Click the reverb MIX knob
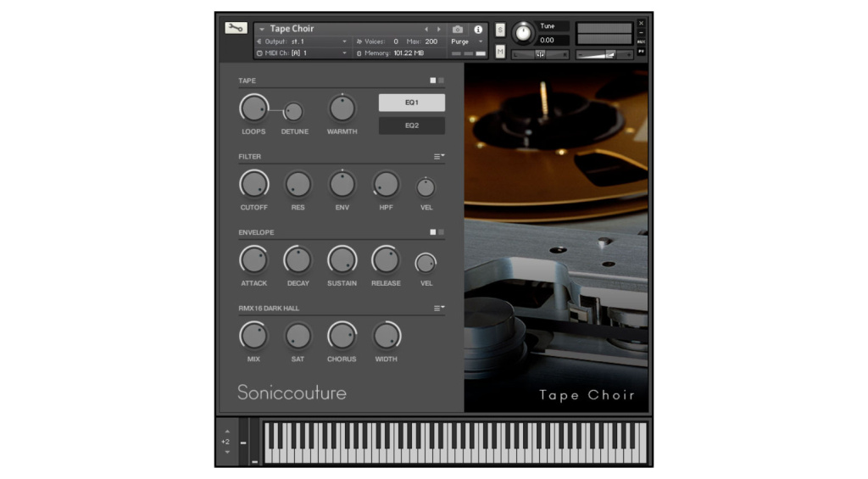Viewport: 868px width, 479px height. [x=254, y=336]
